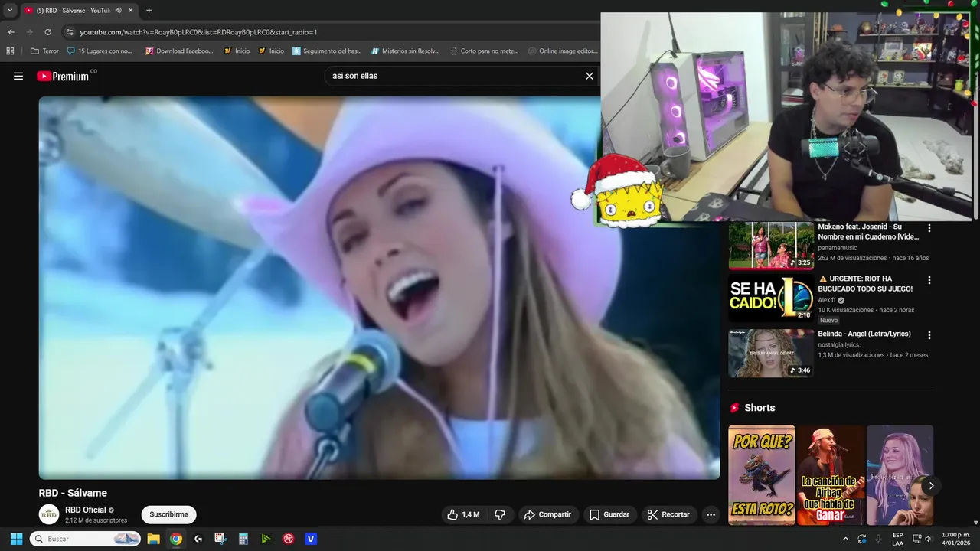This screenshot has height=551, width=980.
Task: Go to YouTube Premium home logo
Action: [64, 76]
